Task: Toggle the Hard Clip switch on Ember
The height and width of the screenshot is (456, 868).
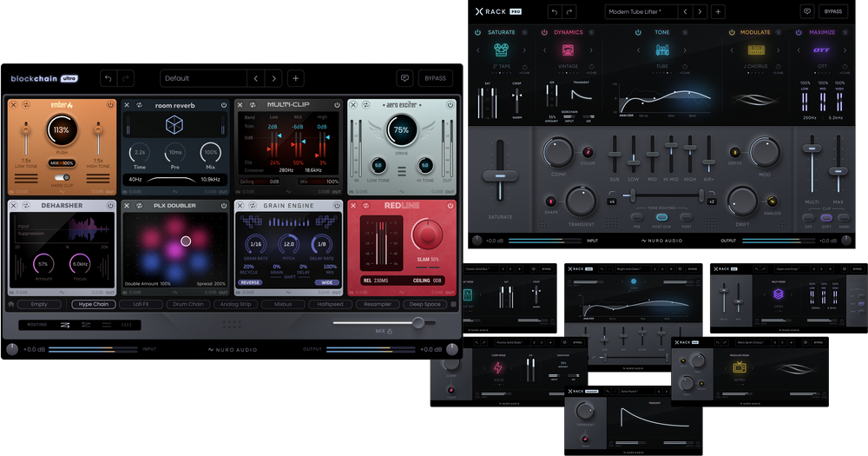Action: (x=62, y=177)
